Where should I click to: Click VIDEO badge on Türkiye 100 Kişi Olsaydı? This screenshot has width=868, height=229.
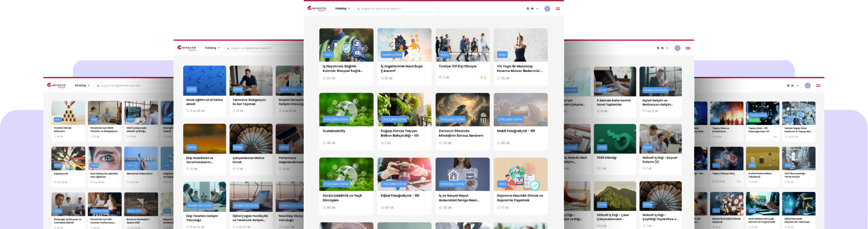coord(444,55)
